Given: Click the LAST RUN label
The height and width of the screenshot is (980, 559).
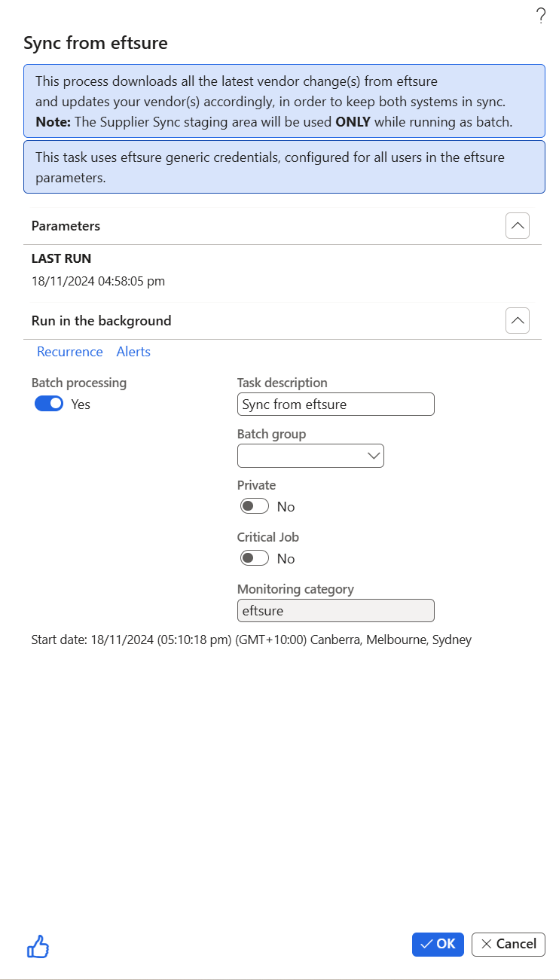Looking at the screenshot, I should click(x=61, y=258).
